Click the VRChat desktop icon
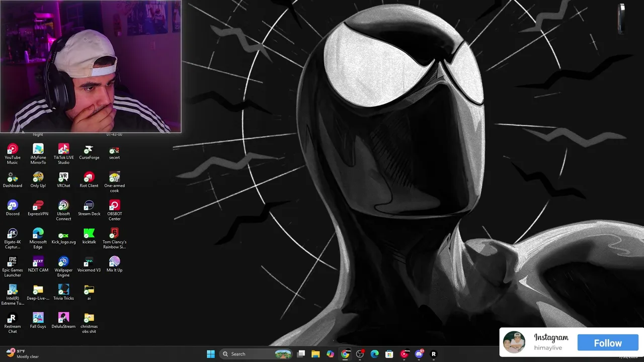 coord(63,180)
